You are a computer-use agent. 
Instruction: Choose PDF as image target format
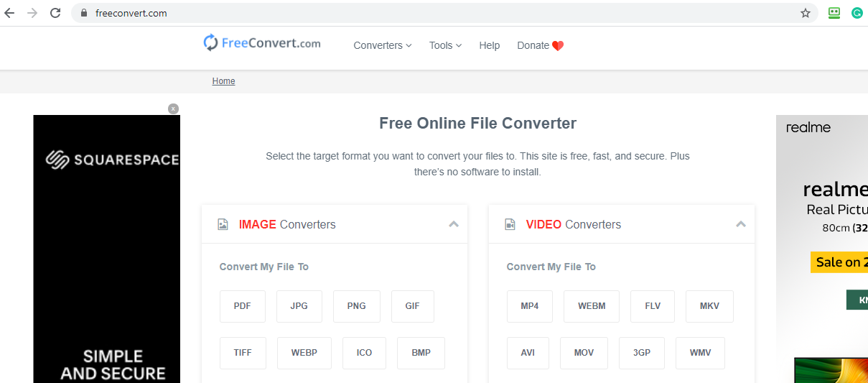tap(243, 306)
